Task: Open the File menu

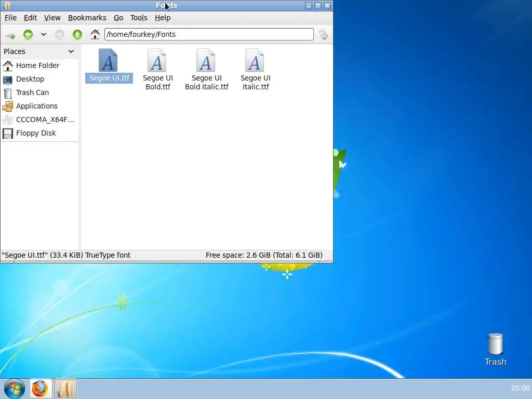Action: (x=10, y=18)
